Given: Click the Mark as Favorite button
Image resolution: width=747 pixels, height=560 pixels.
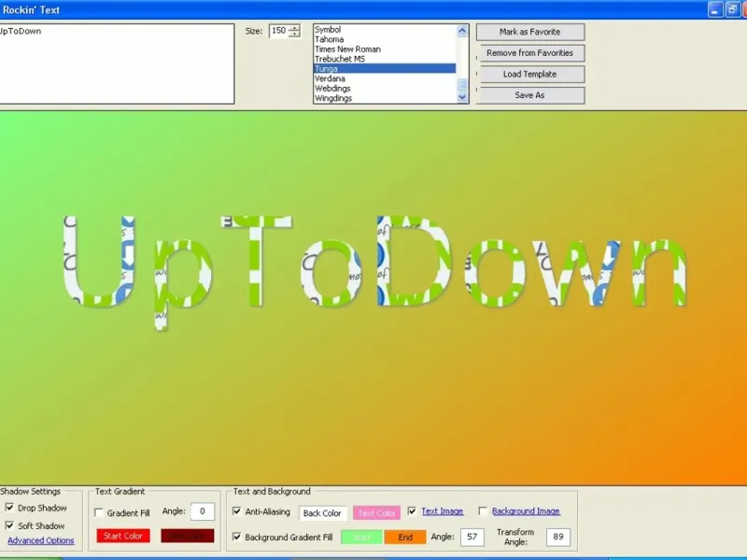Looking at the screenshot, I should pos(530,32).
